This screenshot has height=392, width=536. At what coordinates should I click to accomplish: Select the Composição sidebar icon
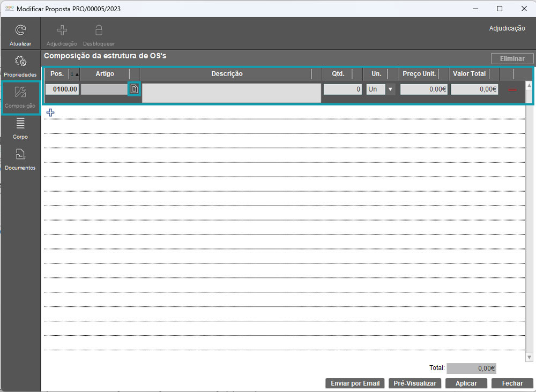point(20,93)
